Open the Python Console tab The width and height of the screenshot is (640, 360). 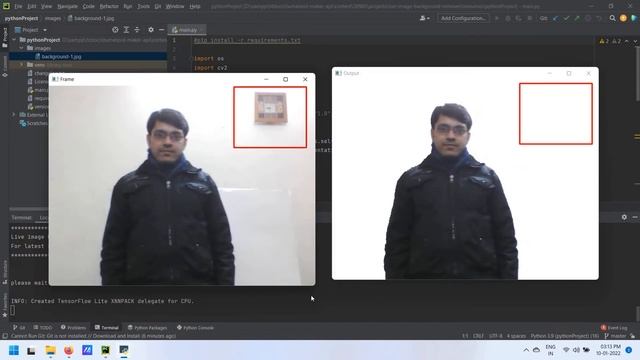point(196,328)
